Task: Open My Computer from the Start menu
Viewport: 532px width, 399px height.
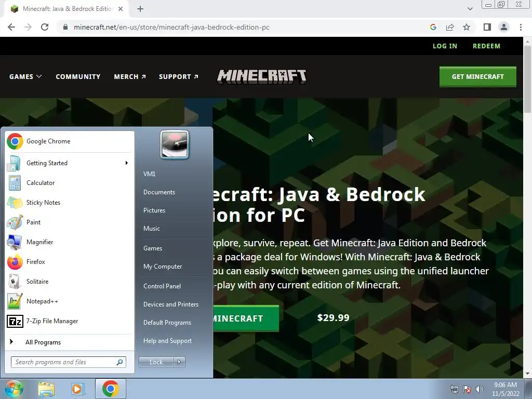Action: pos(163,267)
